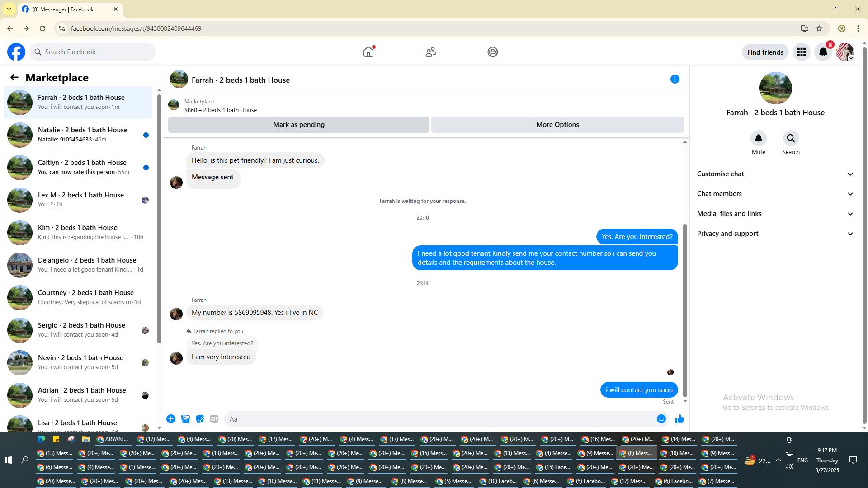868x488 pixels.
Task: Click the conversation list scrollbar
Action: click(x=159, y=219)
